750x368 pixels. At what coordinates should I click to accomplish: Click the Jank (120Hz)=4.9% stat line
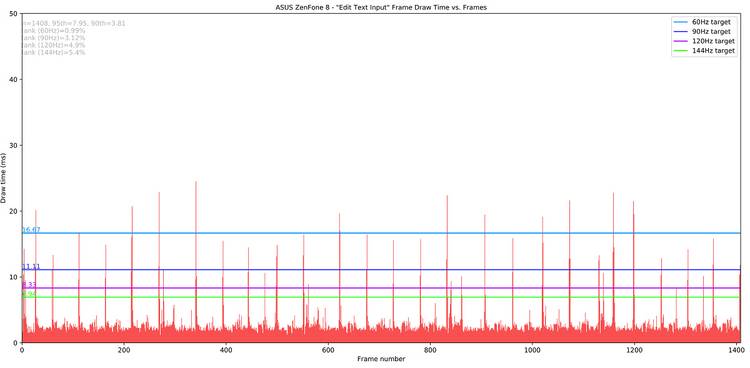pos(54,45)
